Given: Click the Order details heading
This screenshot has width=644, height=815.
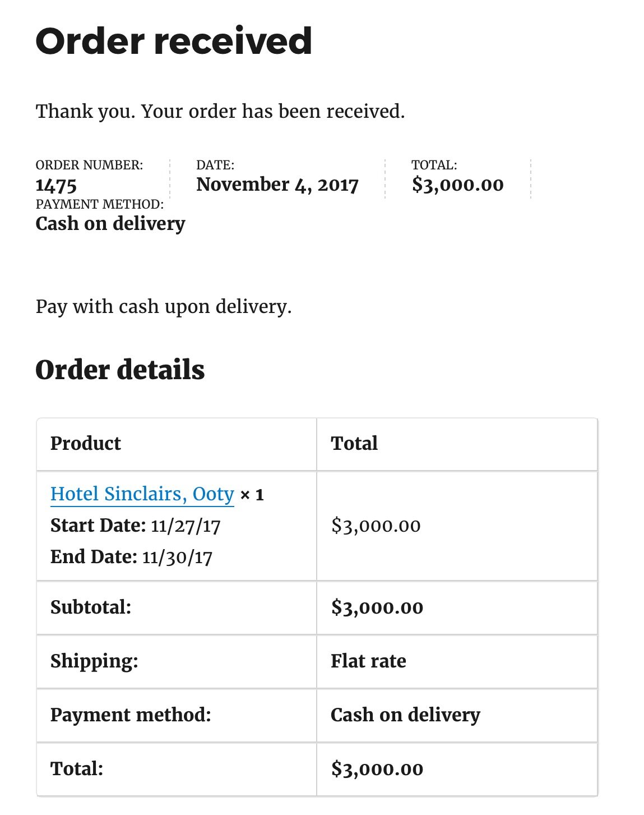Looking at the screenshot, I should pyautogui.click(x=120, y=370).
